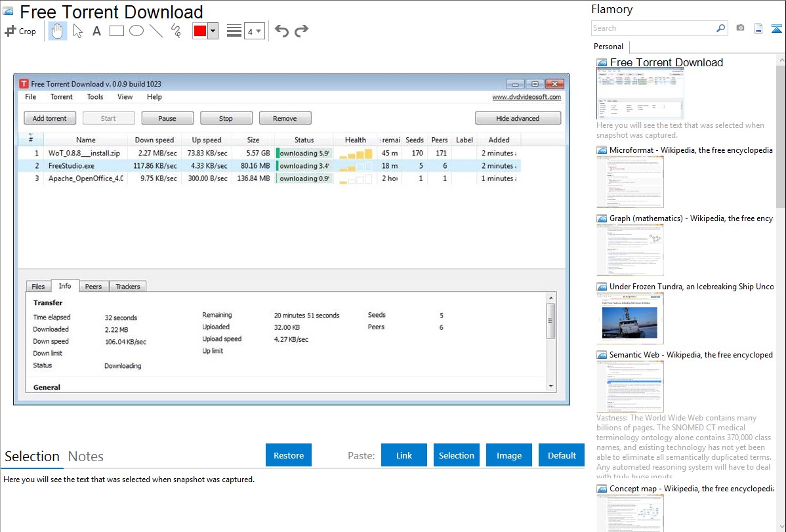Open the www.dvdvideosoft.com link
Image resolution: width=786 pixels, height=532 pixels.
click(526, 97)
